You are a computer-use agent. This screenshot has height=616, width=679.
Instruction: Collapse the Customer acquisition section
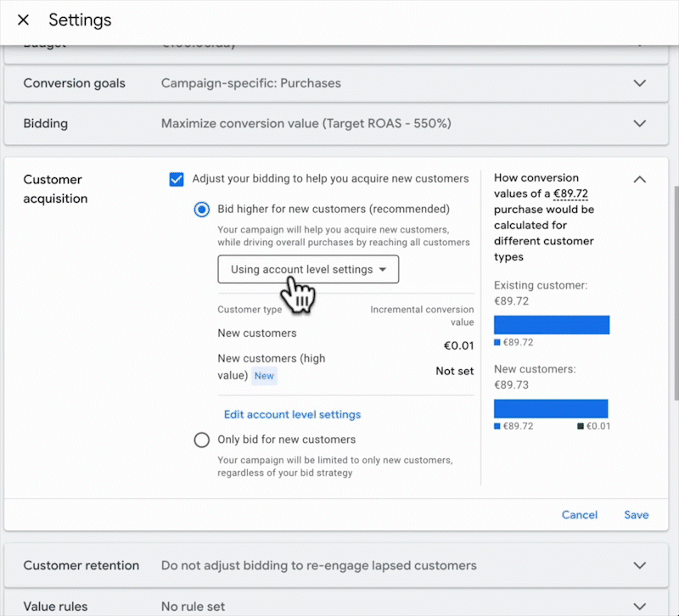[640, 179]
